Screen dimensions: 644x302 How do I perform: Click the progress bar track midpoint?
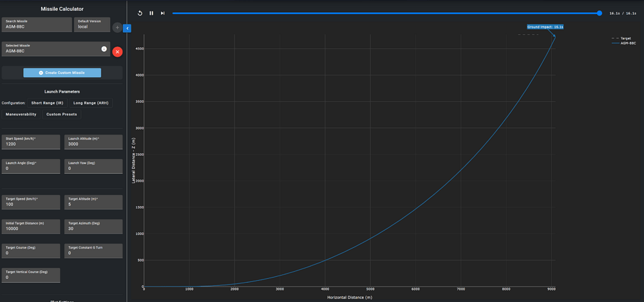[x=386, y=13]
